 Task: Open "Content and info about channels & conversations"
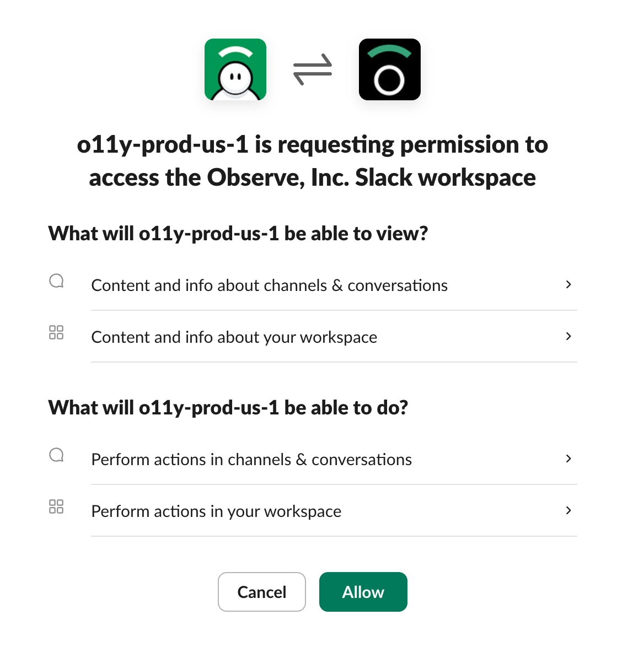point(269,285)
